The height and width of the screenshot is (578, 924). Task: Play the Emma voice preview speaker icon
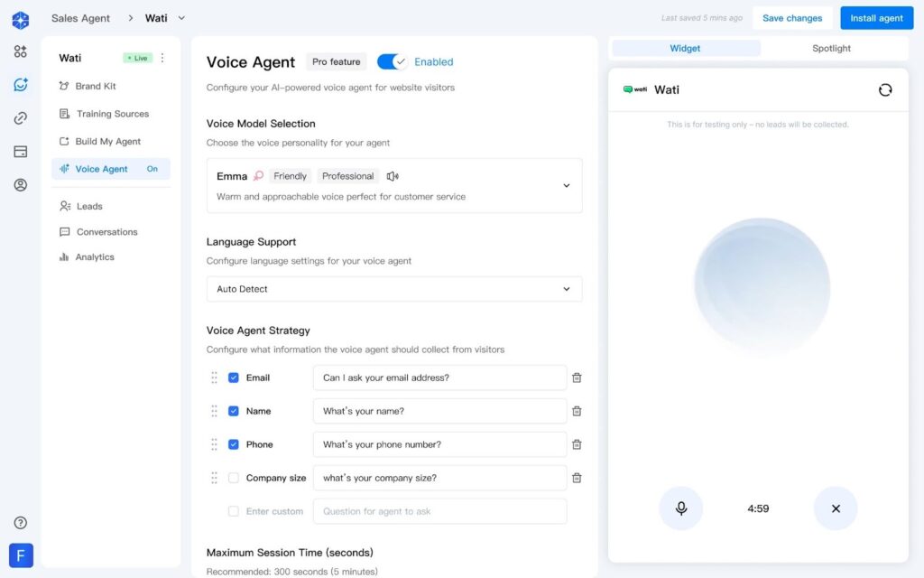393,176
